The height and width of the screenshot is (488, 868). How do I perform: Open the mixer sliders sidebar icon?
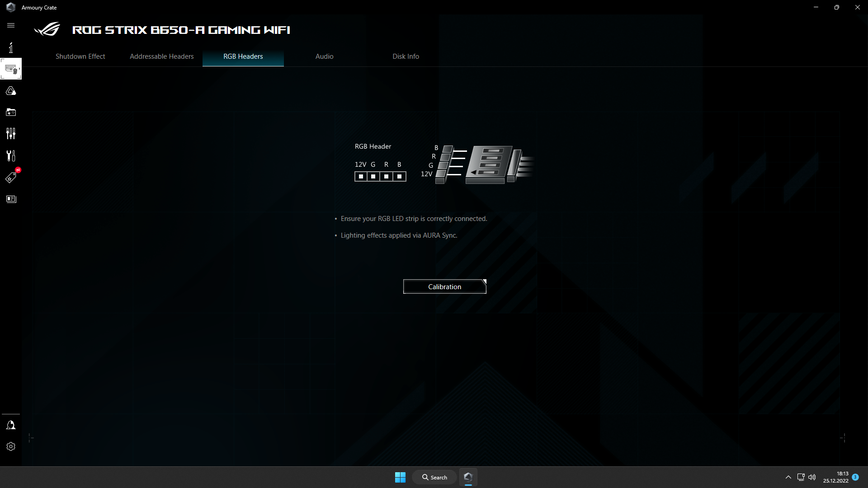pyautogui.click(x=11, y=133)
